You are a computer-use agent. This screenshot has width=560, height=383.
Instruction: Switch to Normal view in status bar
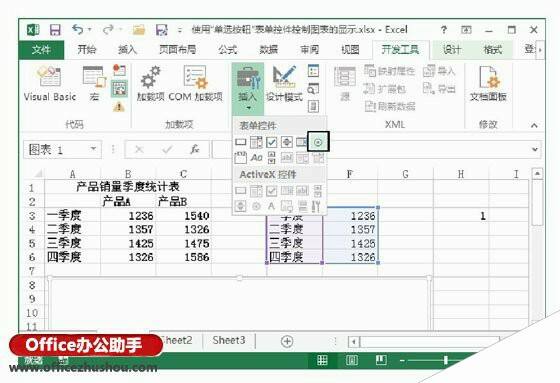(x=322, y=360)
